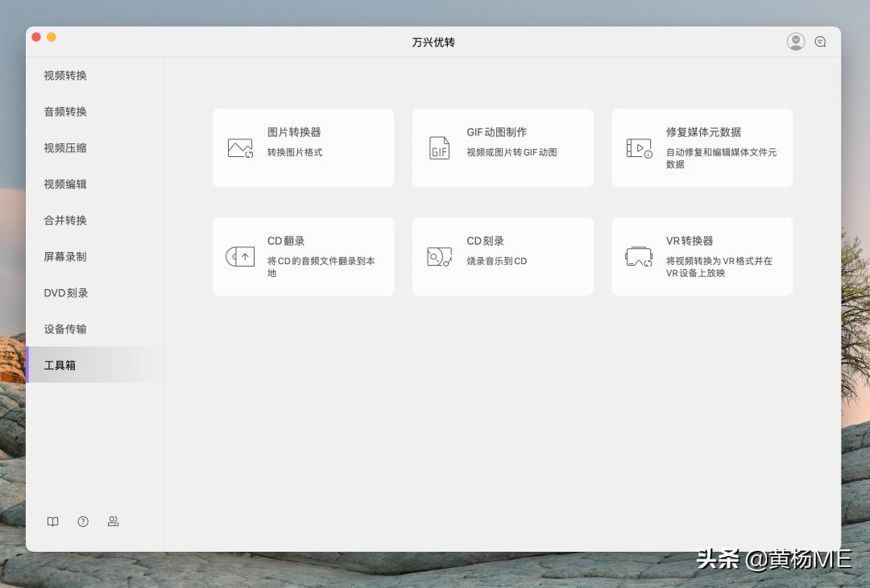Click the help question mark icon

click(x=83, y=521)
